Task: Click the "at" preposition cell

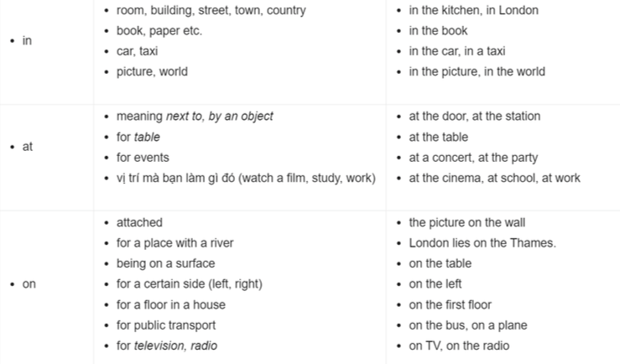Action: [x=28, y=147]
